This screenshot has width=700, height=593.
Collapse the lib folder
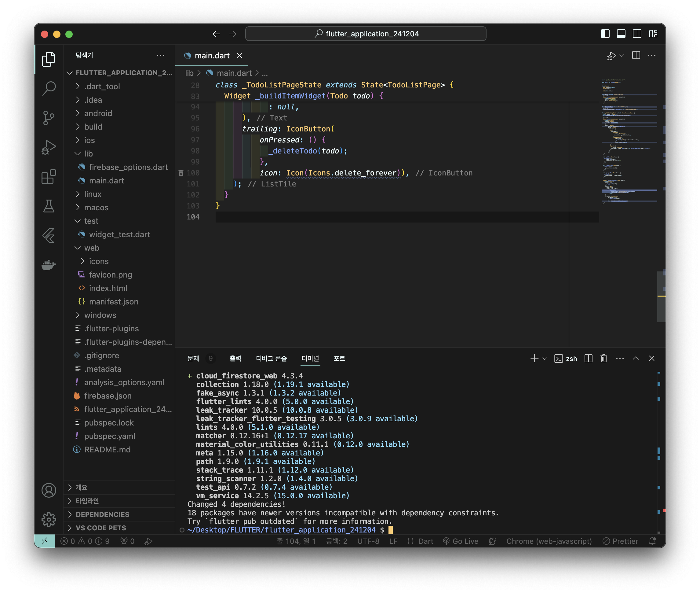coord(88,154)
